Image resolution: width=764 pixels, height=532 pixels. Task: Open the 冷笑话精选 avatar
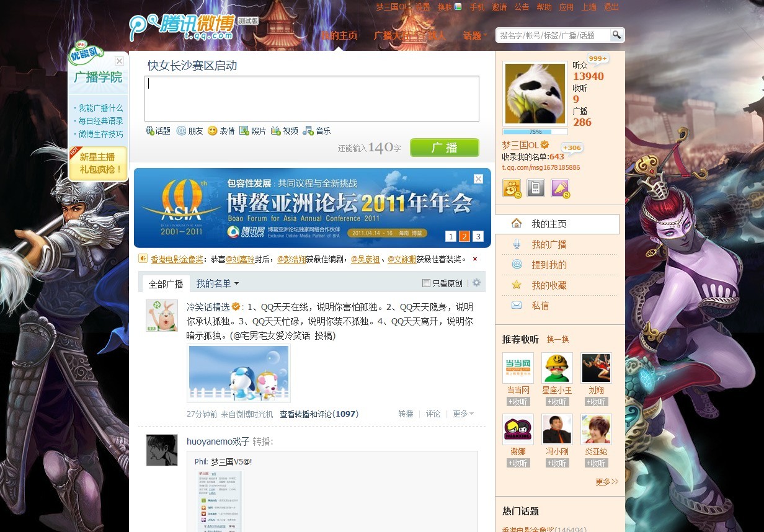coord(162,316)
